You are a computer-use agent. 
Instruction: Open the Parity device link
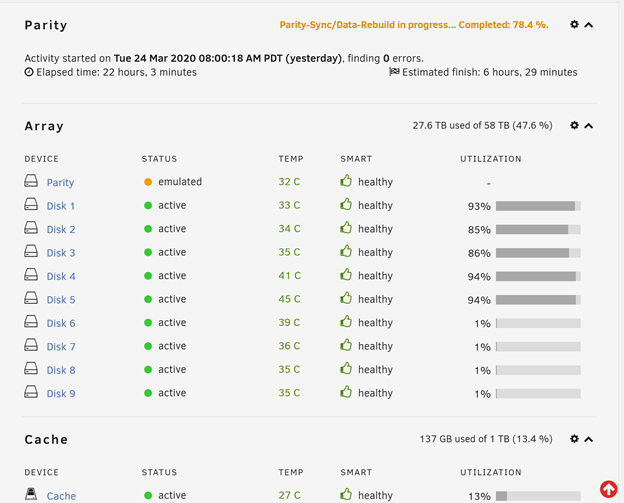pyautogui.click(x=60, y=183)
